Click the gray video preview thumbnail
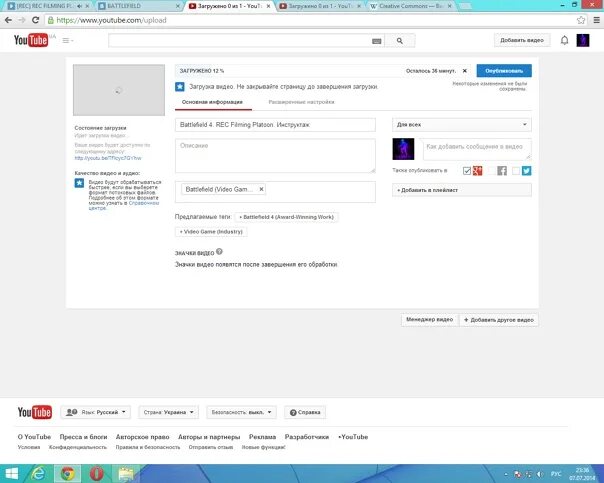The height and width of the screenshot is (483, 604). 119,90
